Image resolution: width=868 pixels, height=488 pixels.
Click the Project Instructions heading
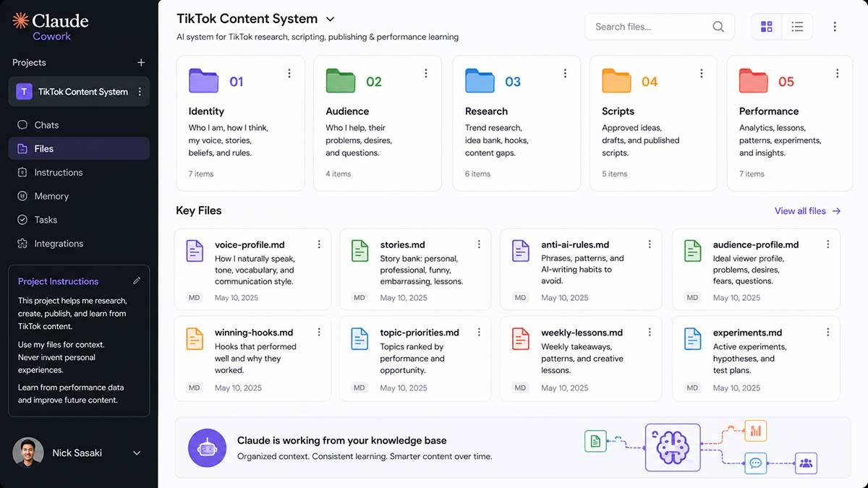click(x=58, y=281)
